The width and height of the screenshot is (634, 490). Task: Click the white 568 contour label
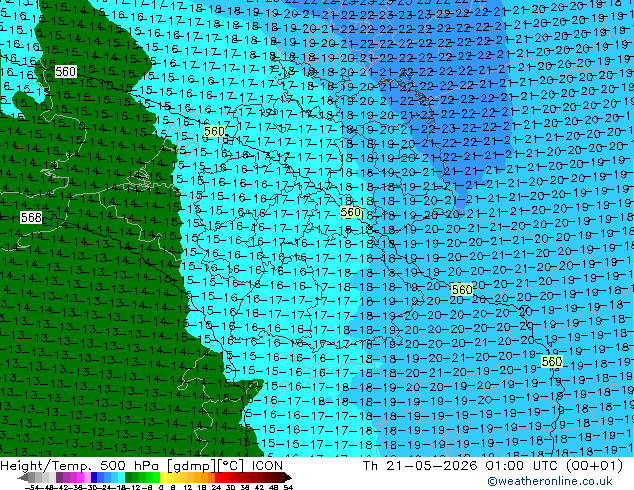click(x=31, y=218)
